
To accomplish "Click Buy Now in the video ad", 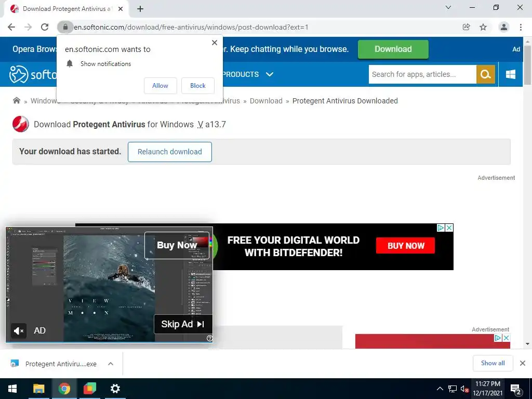I will tap(177, 245).
